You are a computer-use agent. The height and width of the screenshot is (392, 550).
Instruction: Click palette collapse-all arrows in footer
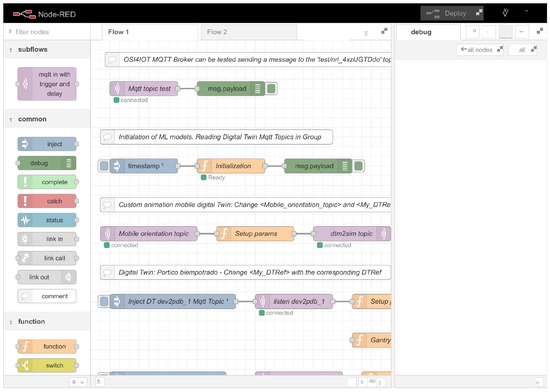coord(74,382)
